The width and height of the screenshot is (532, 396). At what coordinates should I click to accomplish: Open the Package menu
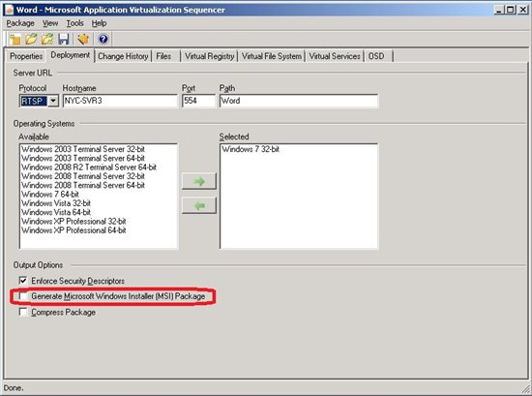(x=20, y=23)
